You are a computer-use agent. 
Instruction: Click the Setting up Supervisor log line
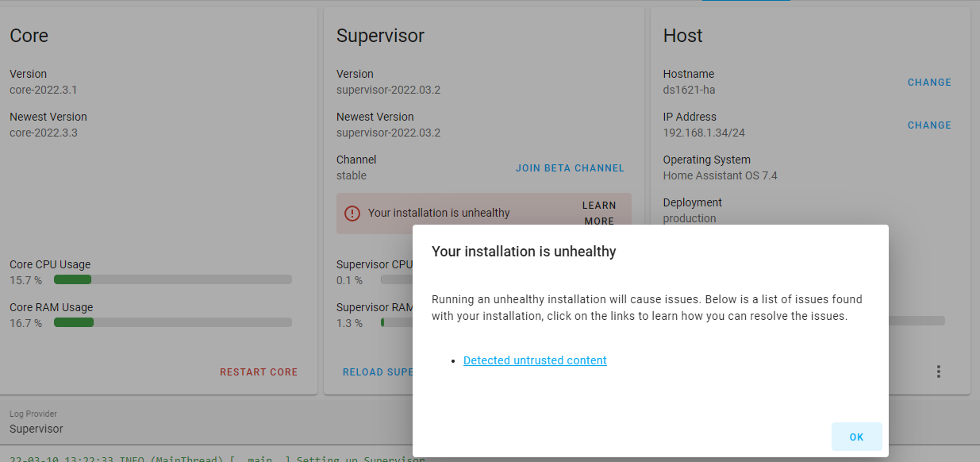pyautogui.click(x=217, y=458)
